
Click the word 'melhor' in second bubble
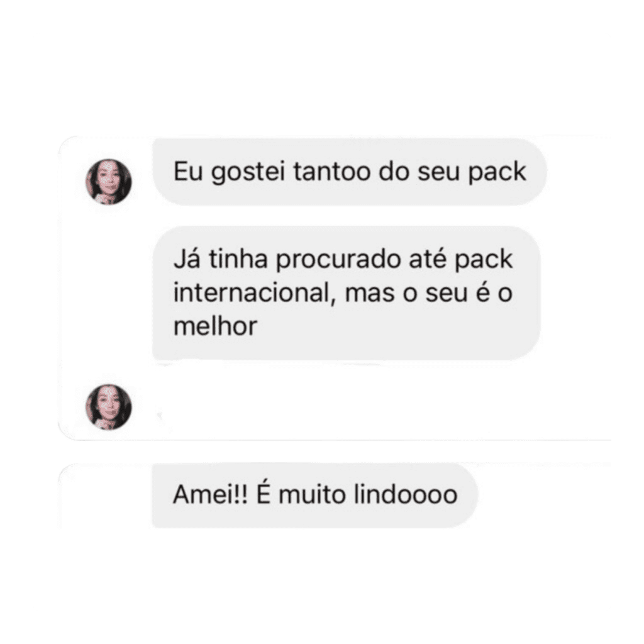[x=215, y=326]
